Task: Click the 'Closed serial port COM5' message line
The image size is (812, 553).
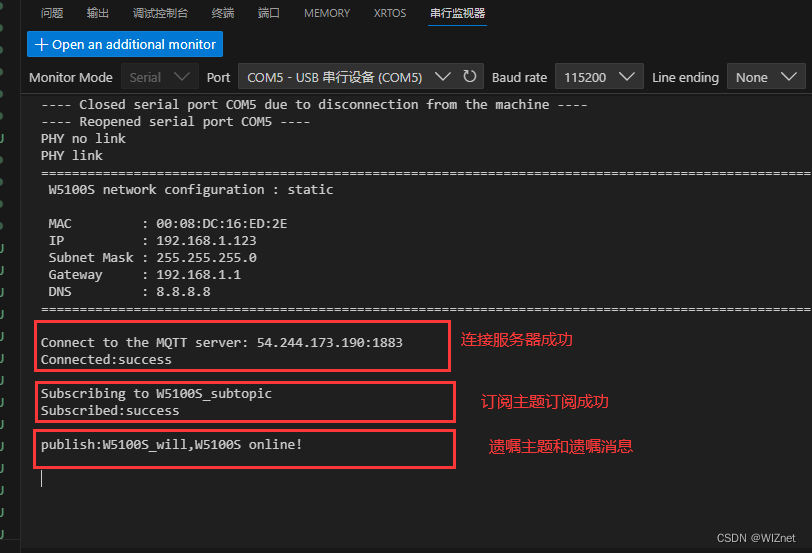Action: click(314, 105)
